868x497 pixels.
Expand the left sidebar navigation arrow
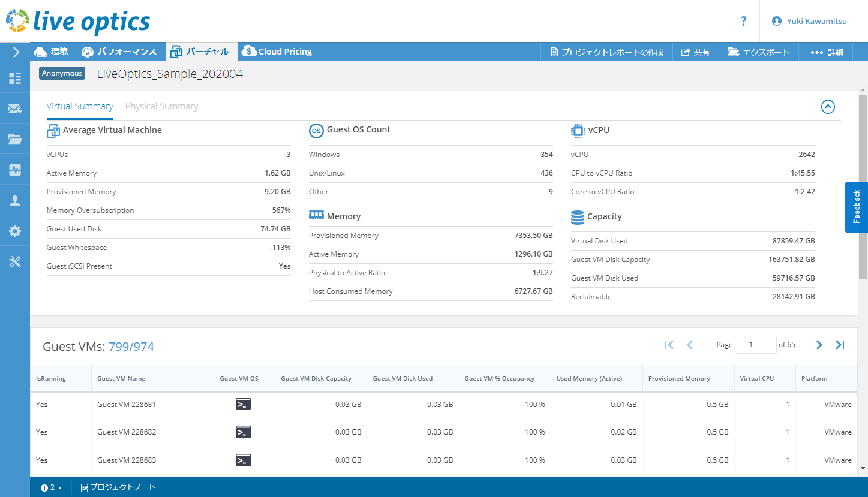[16, 52]
